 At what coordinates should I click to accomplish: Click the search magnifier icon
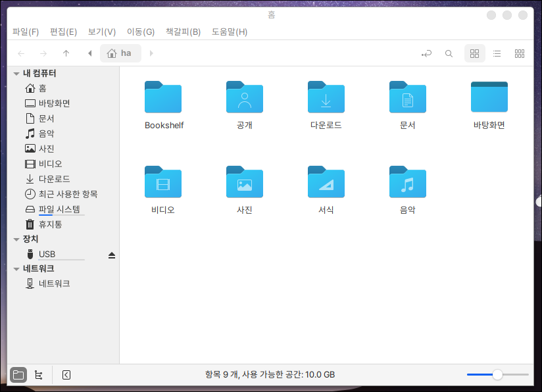pos(449,53)
